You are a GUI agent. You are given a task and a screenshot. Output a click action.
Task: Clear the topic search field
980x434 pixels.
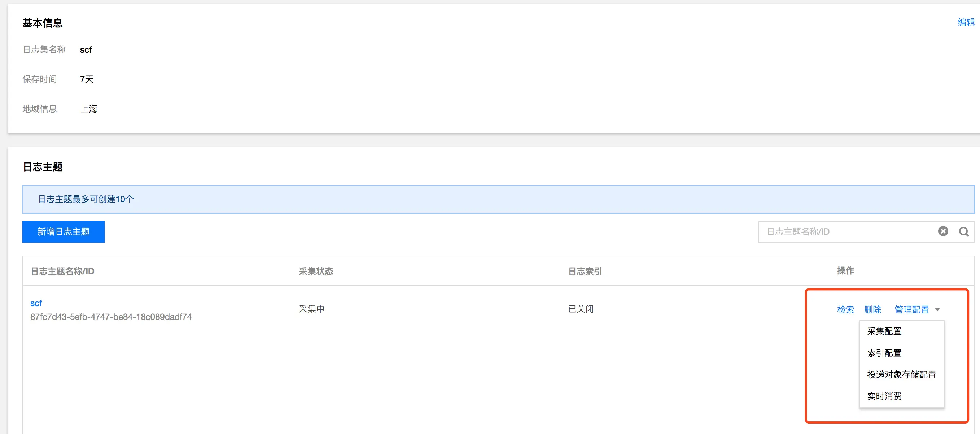pos(943,231)
